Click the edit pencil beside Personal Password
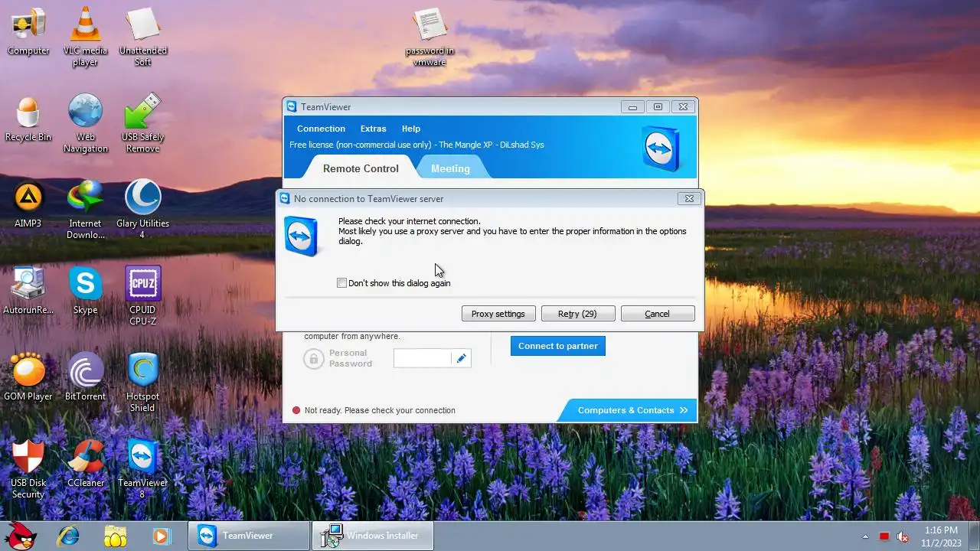The width and height of the screenshot is (980, 551). click(x=461, y=358)
